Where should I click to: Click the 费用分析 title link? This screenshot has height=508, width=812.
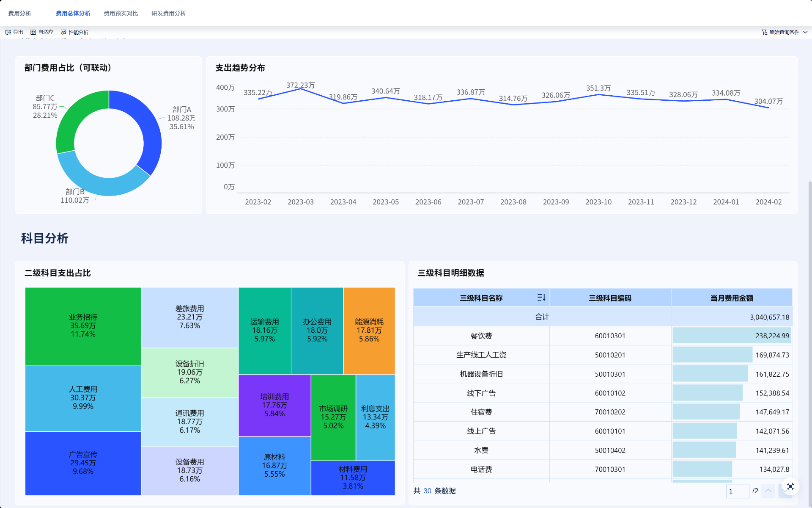tap(20, 14)
